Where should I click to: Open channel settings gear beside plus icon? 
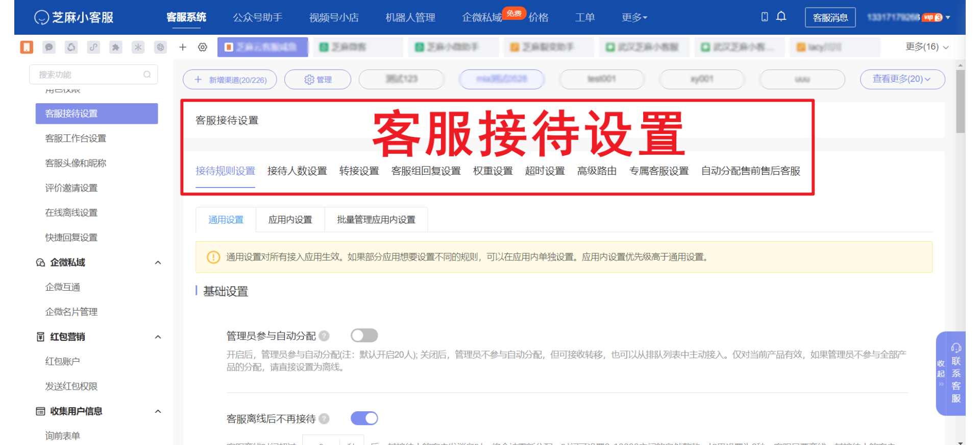[203, 47]
